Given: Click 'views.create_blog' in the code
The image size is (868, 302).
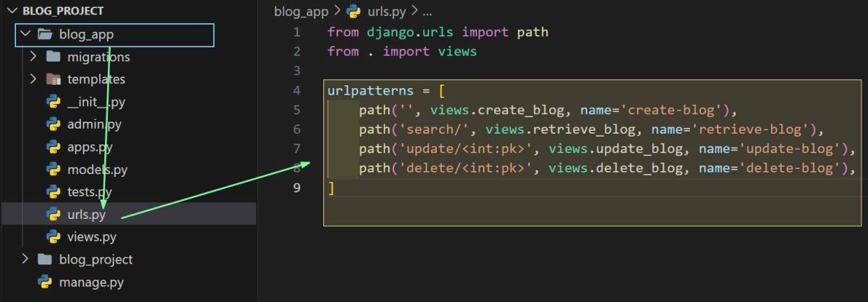Looking at the screenshot, I should tap(497, 110).
